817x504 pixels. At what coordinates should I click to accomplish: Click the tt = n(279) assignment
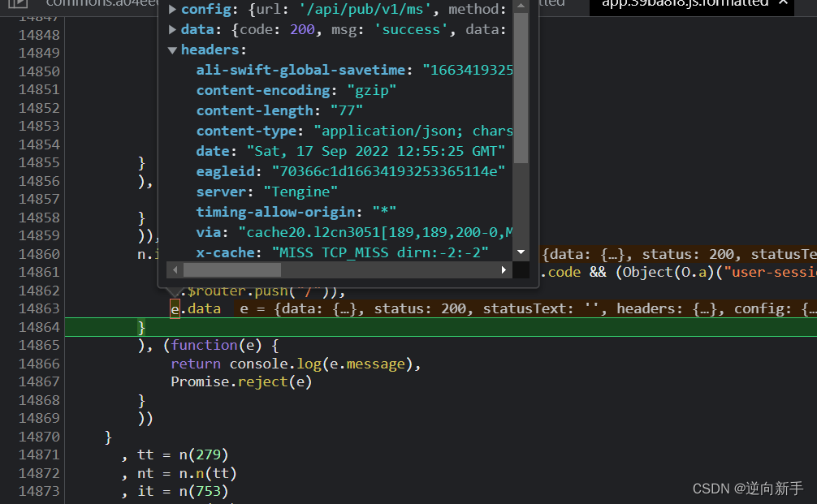click(x=183, y=454)
